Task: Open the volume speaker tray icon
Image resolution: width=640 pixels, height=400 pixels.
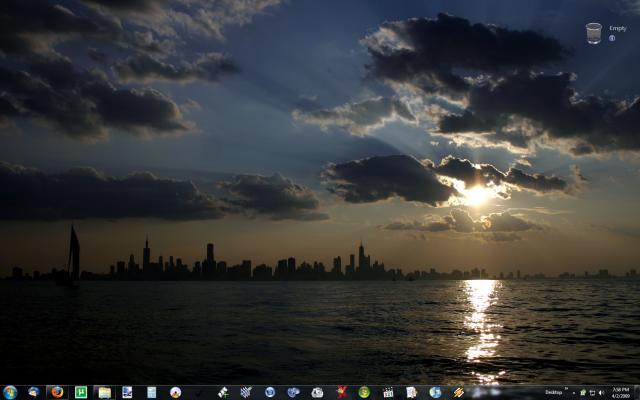Action: pos(601,393)
